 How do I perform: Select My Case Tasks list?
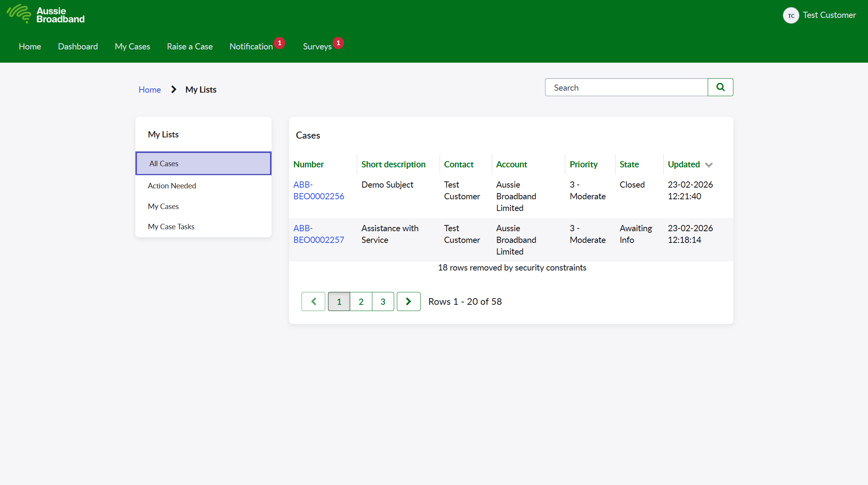coord(171,227)
